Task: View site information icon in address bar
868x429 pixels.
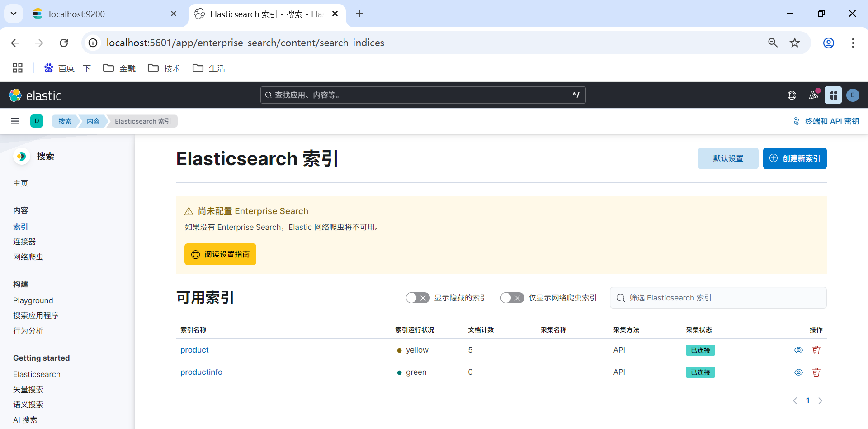Action: (93, 43)
